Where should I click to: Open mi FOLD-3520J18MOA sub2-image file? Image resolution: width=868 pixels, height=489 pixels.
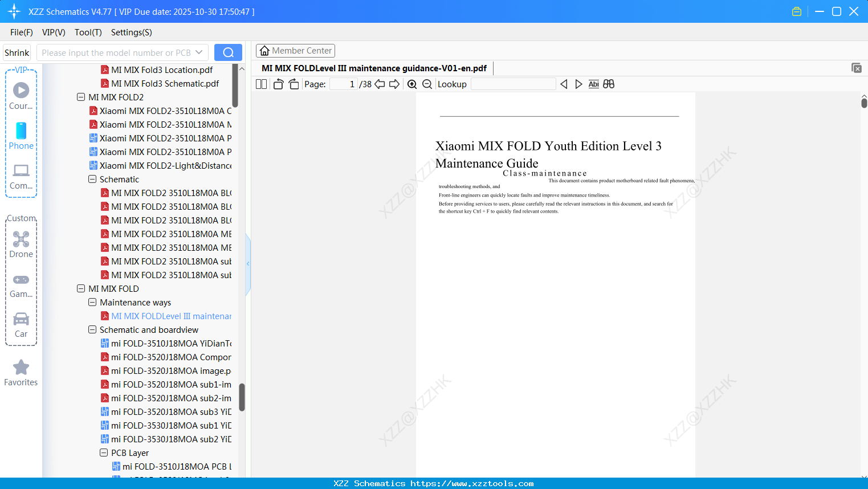pyautogui.click(x=166, y=398)
